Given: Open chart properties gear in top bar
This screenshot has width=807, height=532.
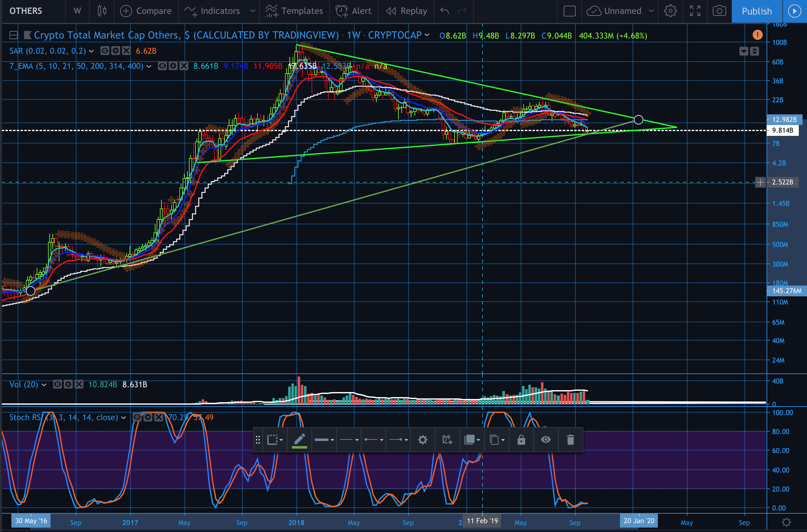Looking at the screenshot, I should pos(670,11).
